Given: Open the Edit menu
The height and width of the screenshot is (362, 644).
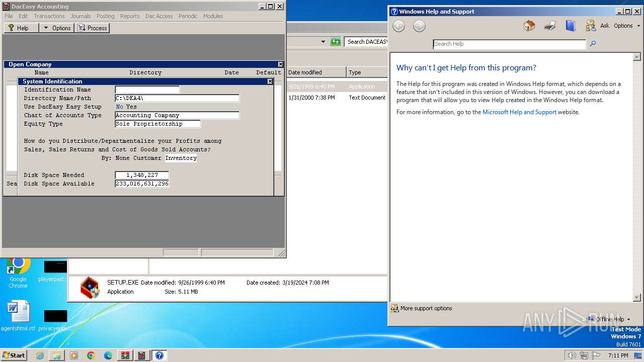Looking at the screenshot, I should point(23,16).
